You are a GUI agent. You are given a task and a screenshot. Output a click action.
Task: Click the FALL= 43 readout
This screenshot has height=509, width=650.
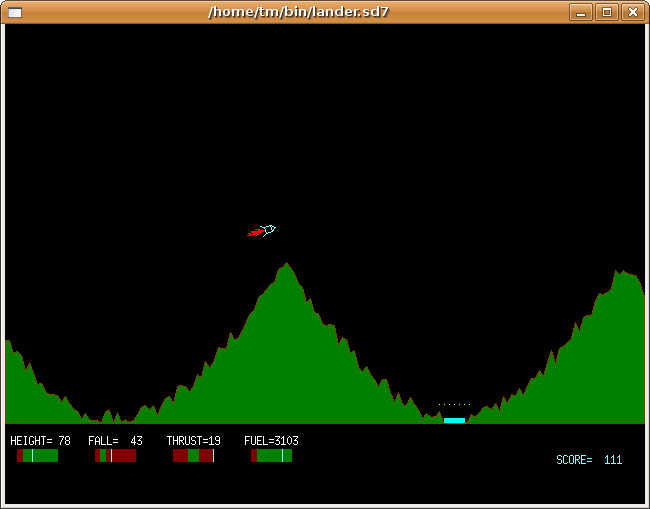coord(115,441)
